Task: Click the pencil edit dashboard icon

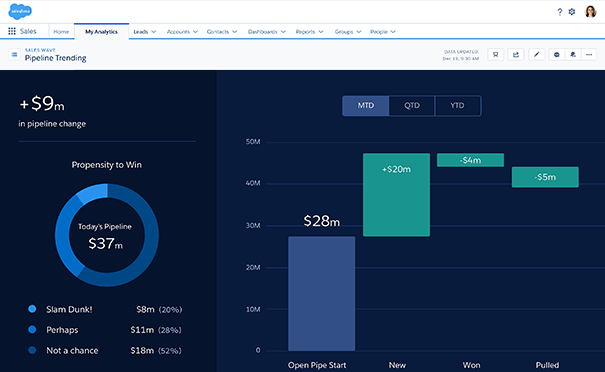Action: point(536,54)
